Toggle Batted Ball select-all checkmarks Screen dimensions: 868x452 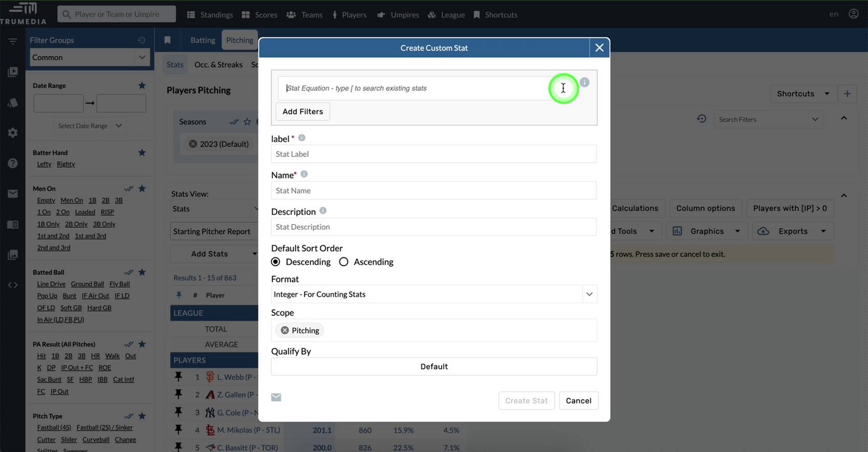tap(129, 272)
